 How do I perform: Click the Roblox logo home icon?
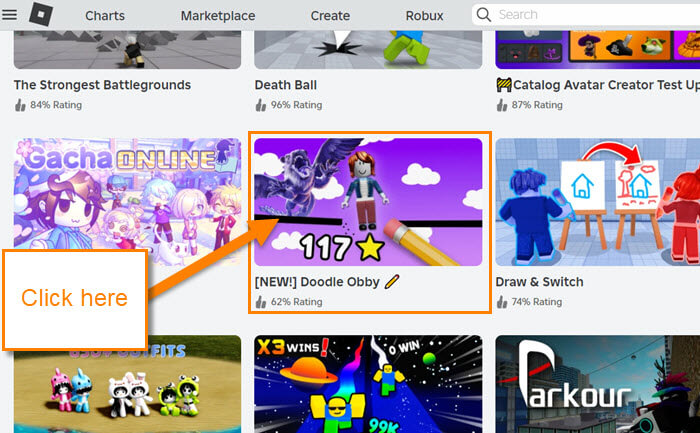[x=41, y=14]
